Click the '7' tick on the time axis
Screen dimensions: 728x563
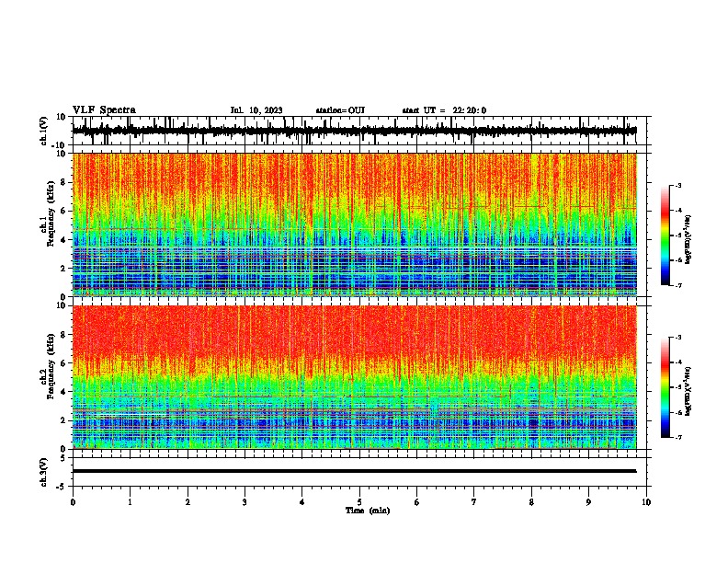tap(474, 502)
